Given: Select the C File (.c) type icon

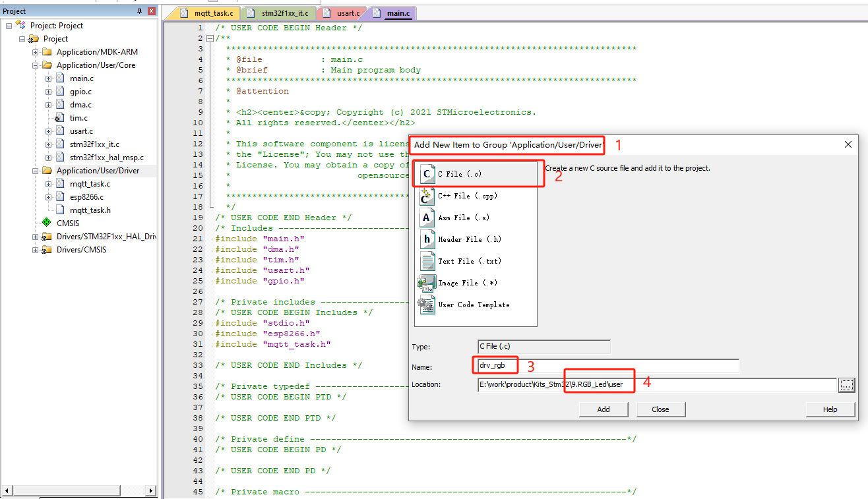Looking at the screenshot, I should click(427, 174).
